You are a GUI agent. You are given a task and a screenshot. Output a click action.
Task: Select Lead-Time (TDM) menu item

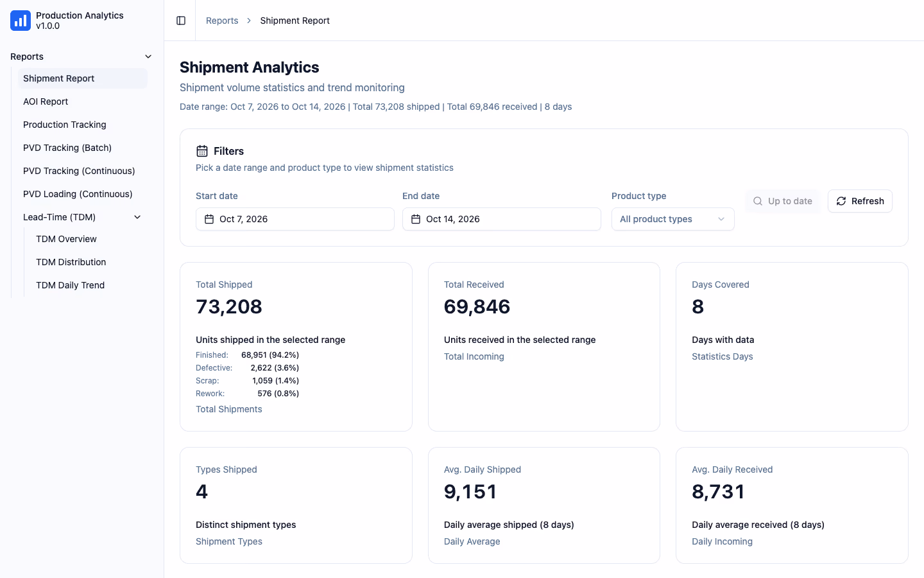(83, 217)
